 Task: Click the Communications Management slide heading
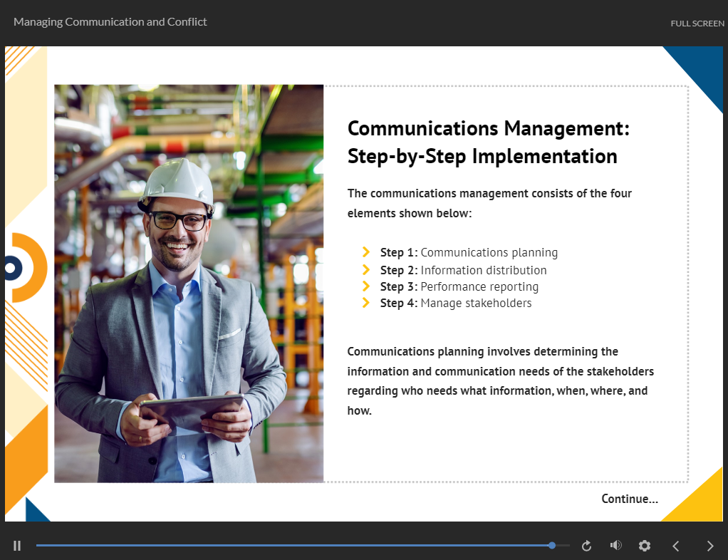tap(488, 142)
